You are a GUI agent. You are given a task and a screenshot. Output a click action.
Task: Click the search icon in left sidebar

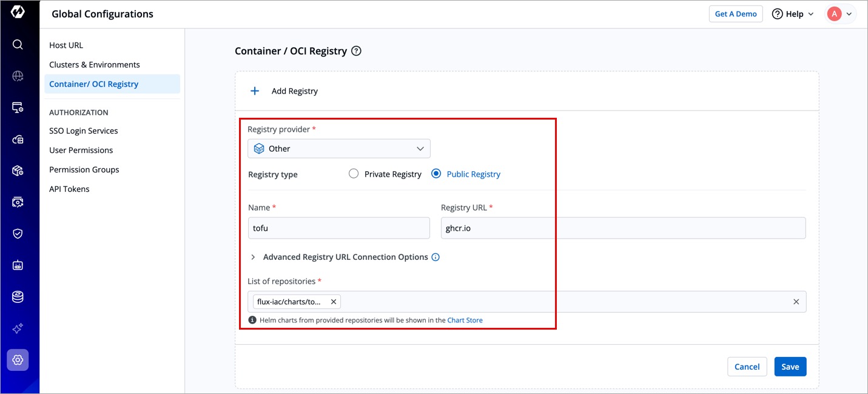(x=18, y=44)
